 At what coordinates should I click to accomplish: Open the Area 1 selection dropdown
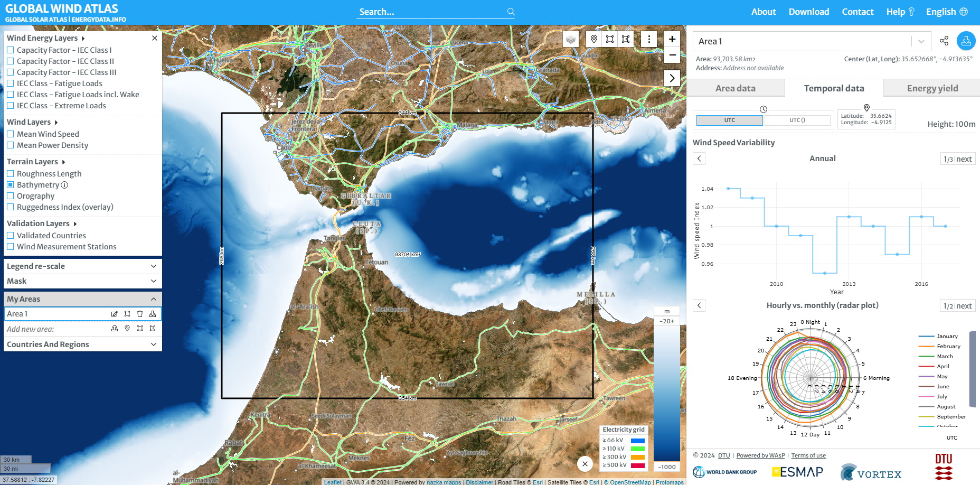[x=921, y=41]
